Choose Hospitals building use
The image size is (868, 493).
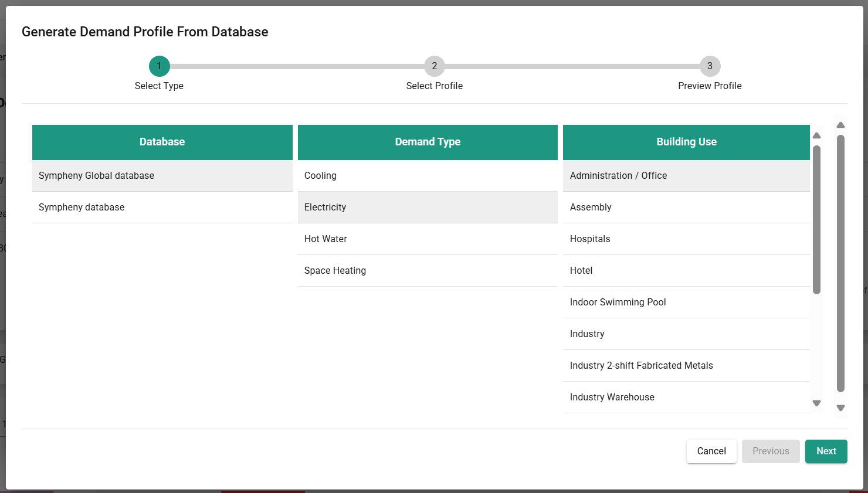(686, 239)
